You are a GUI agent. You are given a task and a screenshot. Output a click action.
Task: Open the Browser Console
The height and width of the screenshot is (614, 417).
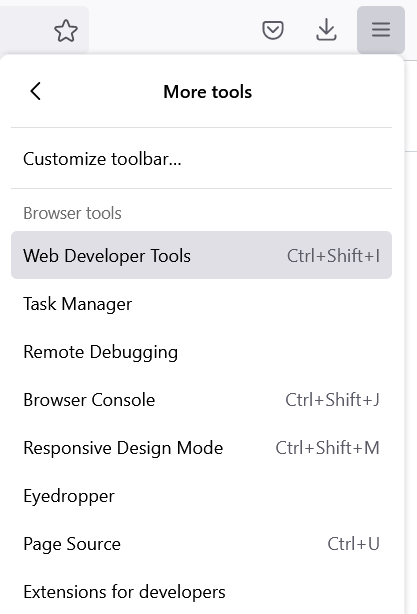(x=201, y=400)
